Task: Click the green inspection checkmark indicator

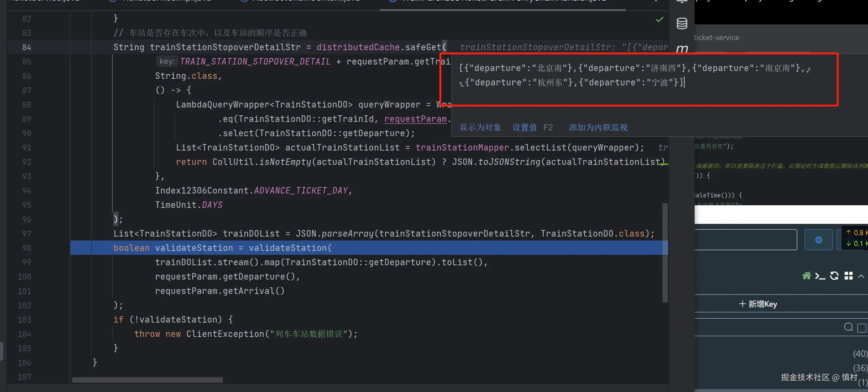Action: pos(660,20)
